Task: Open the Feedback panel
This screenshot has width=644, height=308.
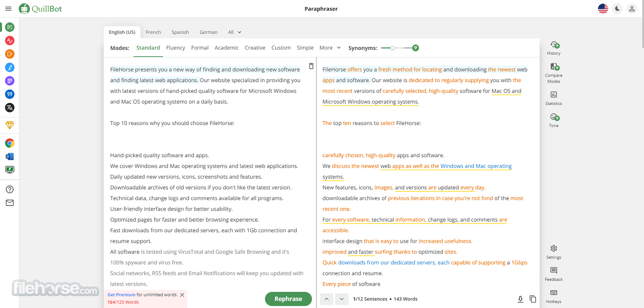Action: 554,274
